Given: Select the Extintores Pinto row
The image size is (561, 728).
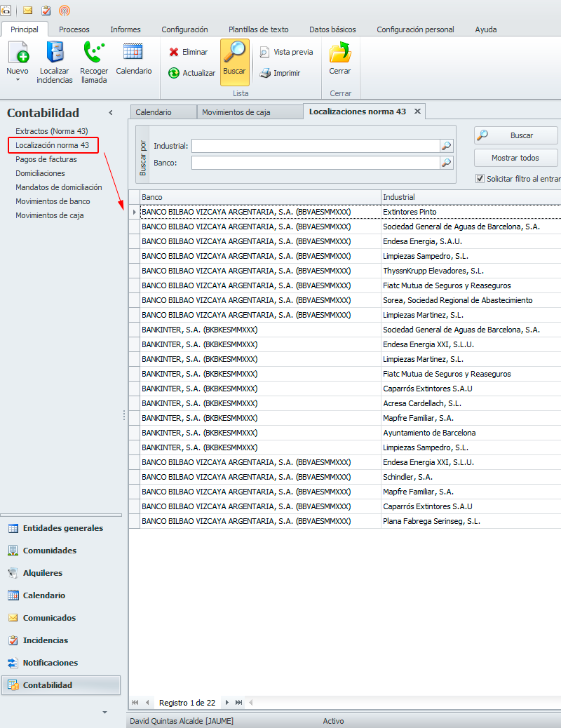Looking at the screenshot, I should [344, 212].
